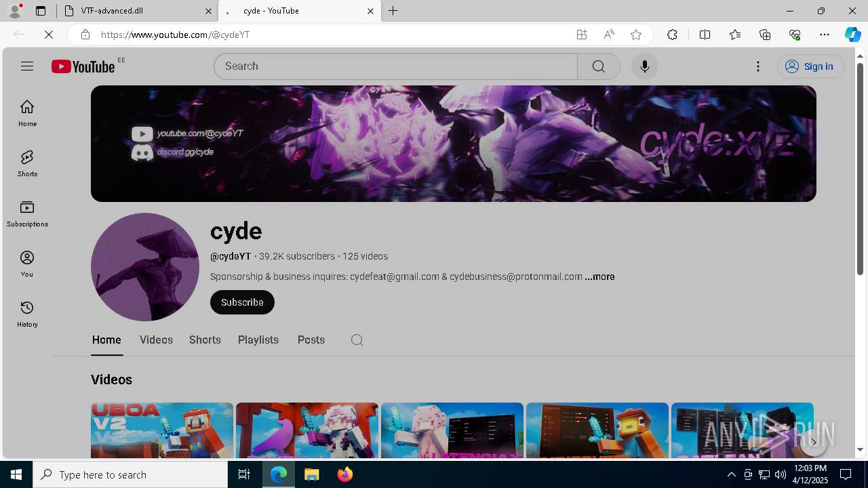The width and height of the screenshot is (868, 488).
Task: Click the 125 videos count text
Action: pos(365,256)
